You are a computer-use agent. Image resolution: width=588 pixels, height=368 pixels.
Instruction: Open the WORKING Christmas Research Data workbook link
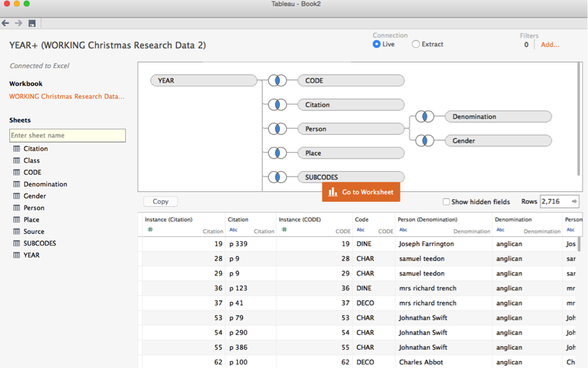tap(66, 97)
